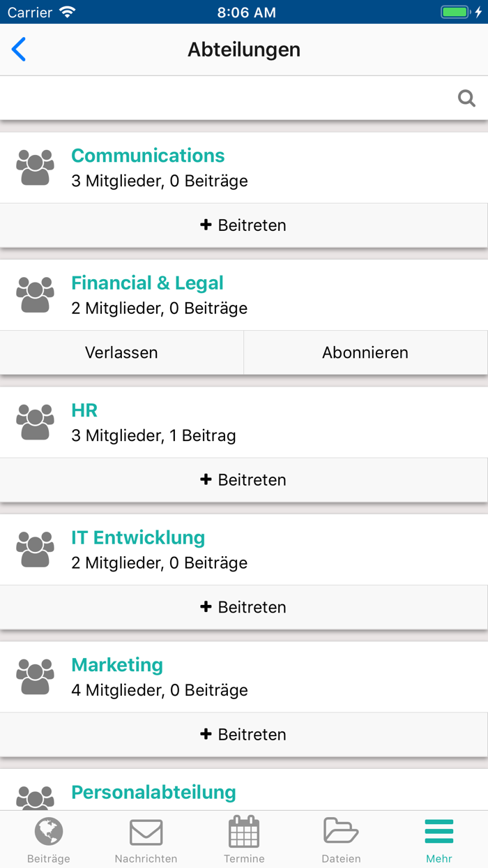This screenshot has height=868, width=488.
Task: Open the HR department link
Action: (84, 410)
